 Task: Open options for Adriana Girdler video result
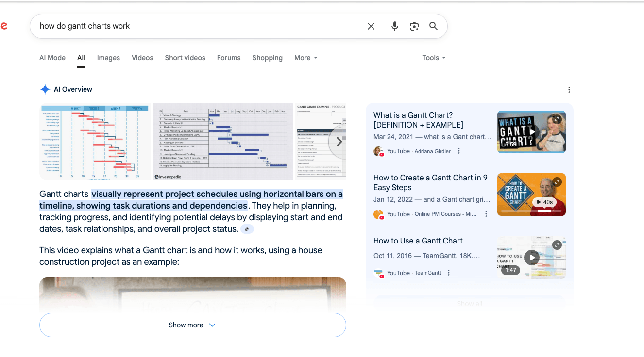click(459, 151)
